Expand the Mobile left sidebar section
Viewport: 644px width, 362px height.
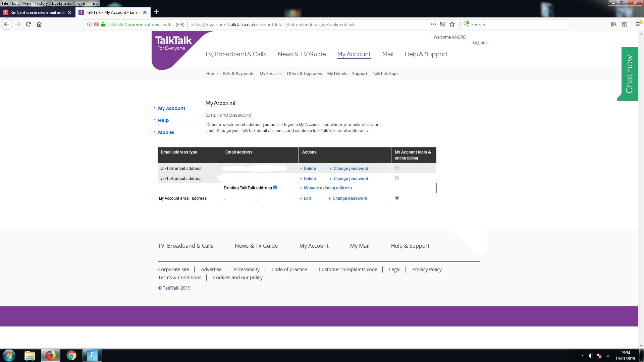pyautogui.click(x=166, y=132)
